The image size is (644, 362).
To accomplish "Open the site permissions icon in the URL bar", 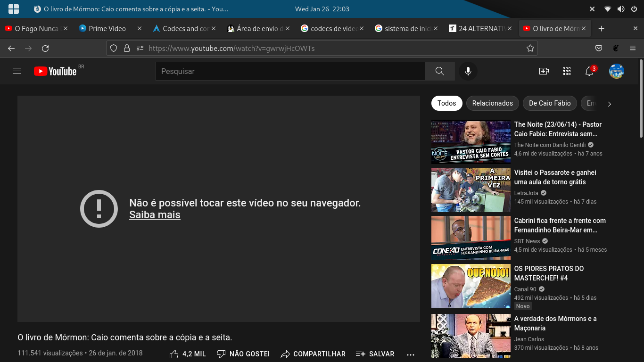I will coord(140,48).
